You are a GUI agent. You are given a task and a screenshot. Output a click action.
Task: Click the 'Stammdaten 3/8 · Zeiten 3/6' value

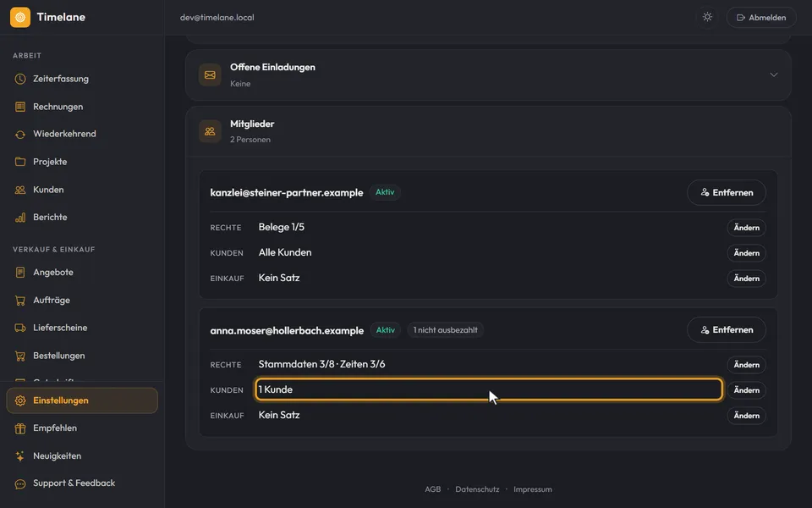click(x=321, y=364)
